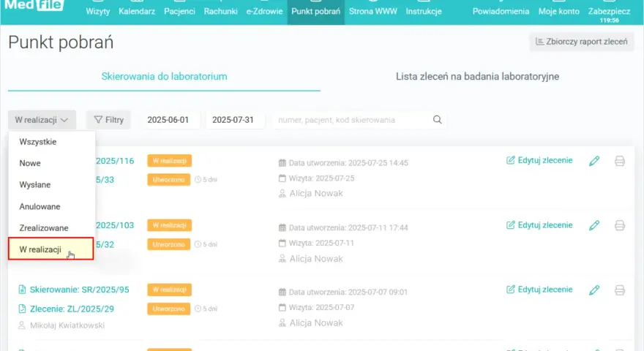Open the Wizyty section in top navigation
644x351 pixels.
(x=98, y=11)
